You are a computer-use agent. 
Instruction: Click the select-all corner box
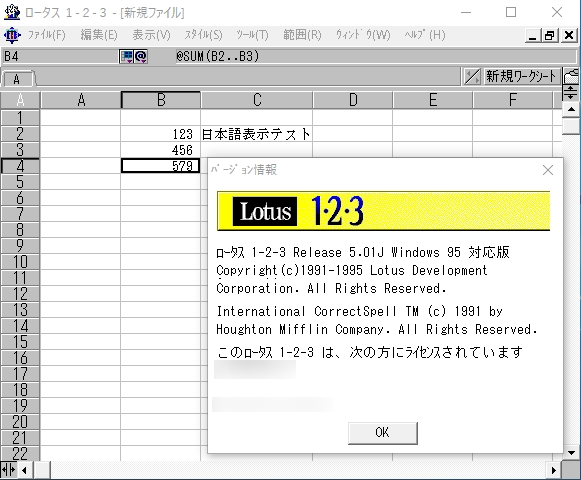coord(20,100)
